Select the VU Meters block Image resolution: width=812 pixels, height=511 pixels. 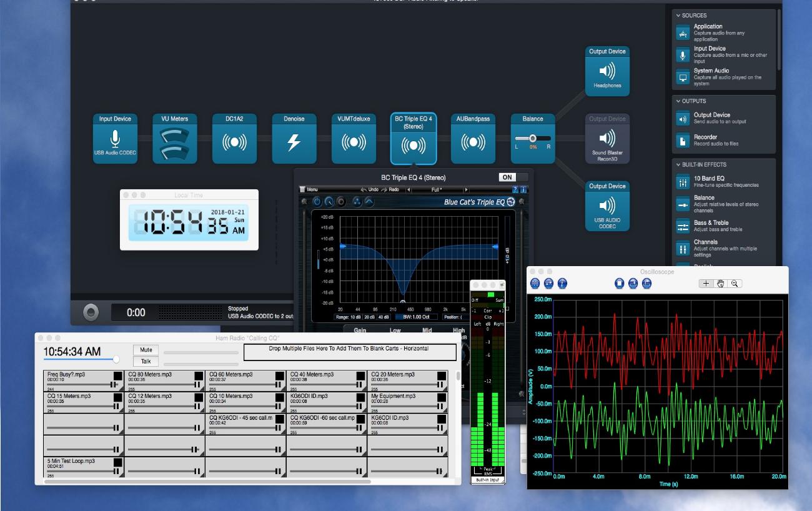click(x=174, y=139)
